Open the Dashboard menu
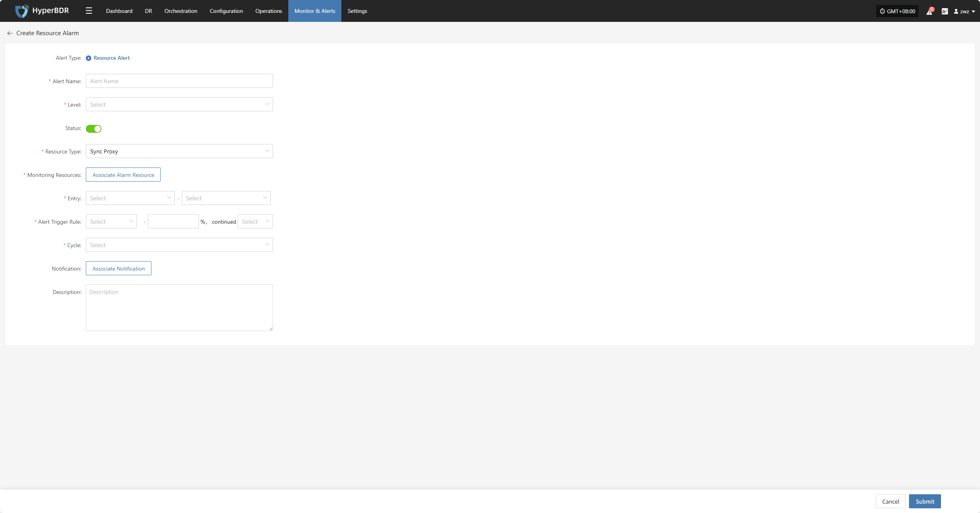 click(119, 11)
